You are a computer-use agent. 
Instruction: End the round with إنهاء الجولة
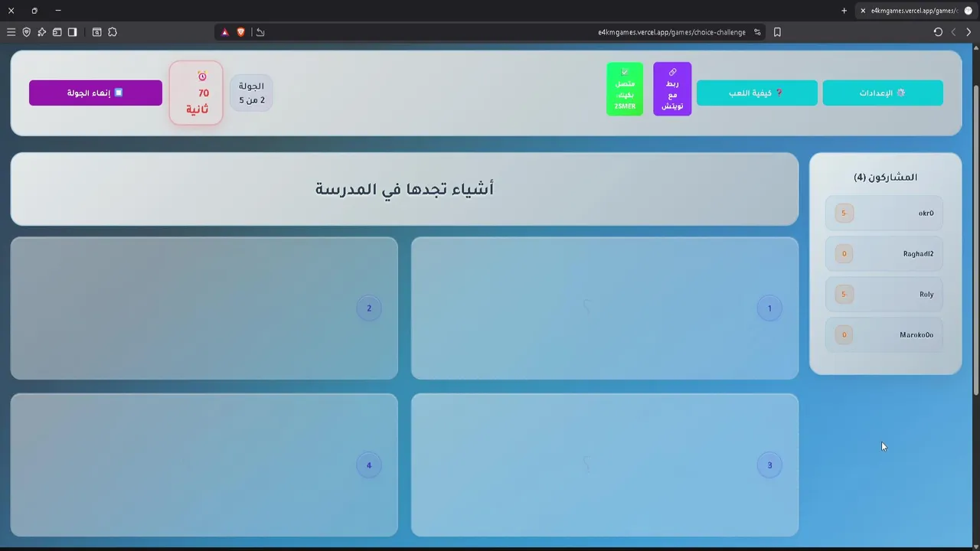pos(96,93)
